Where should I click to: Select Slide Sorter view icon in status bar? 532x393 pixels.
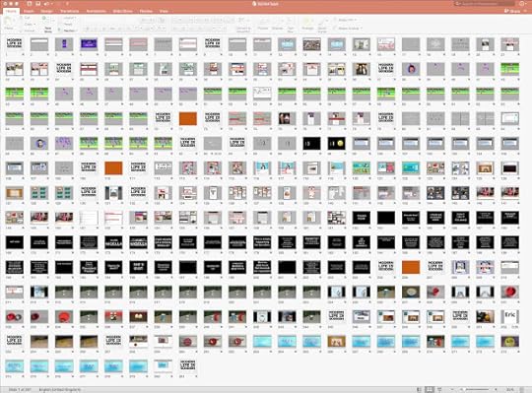(430, 389)
